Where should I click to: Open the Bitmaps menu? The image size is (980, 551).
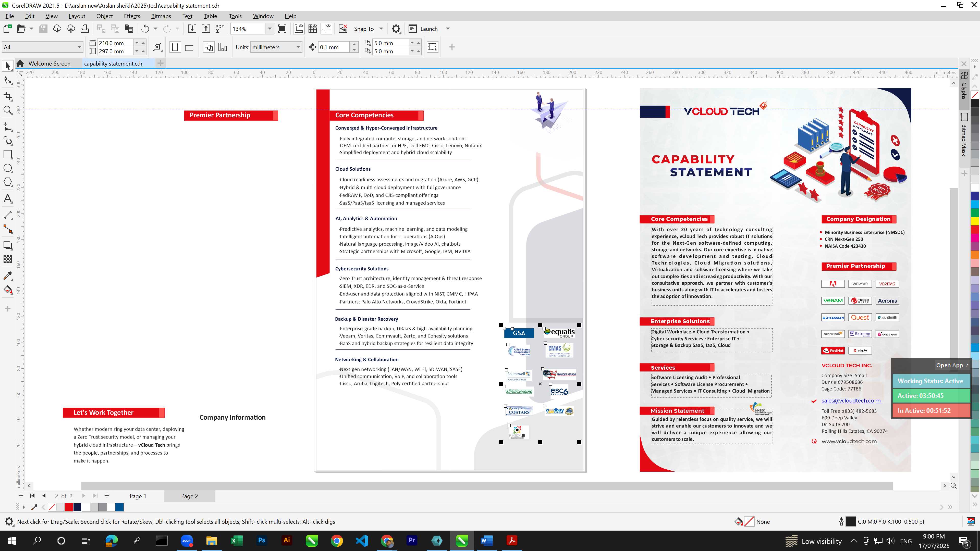[161, 16]
